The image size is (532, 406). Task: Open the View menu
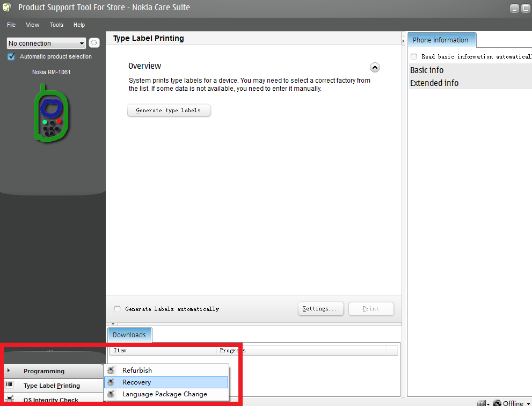[x=33, y=25]
